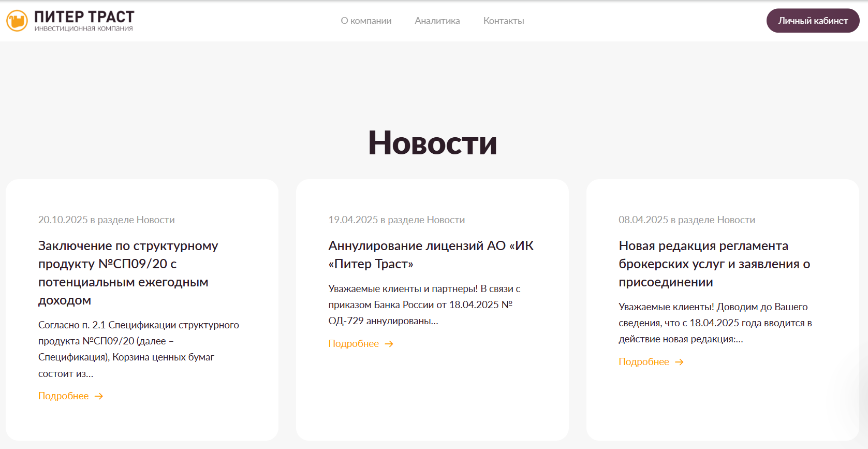Click the Новости page heading

point(433,143)
